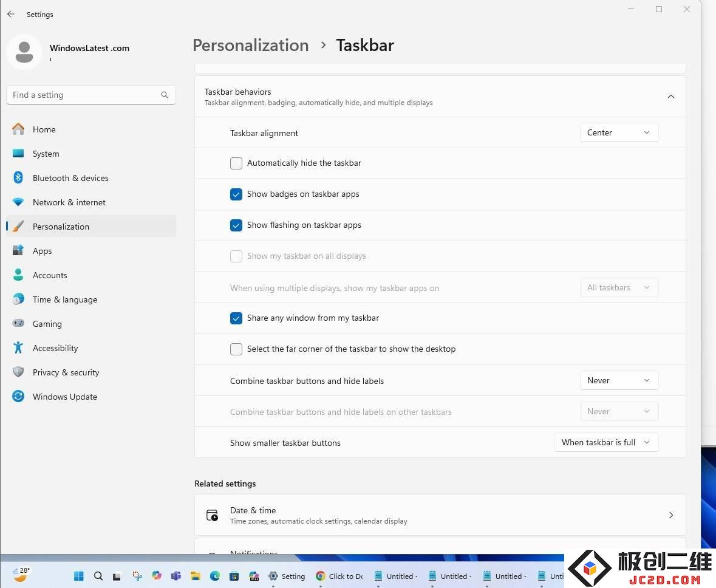Open the When taskbar is full dropdown
The width and height of the screenshot is (716, 588).
tap(606, 442)
